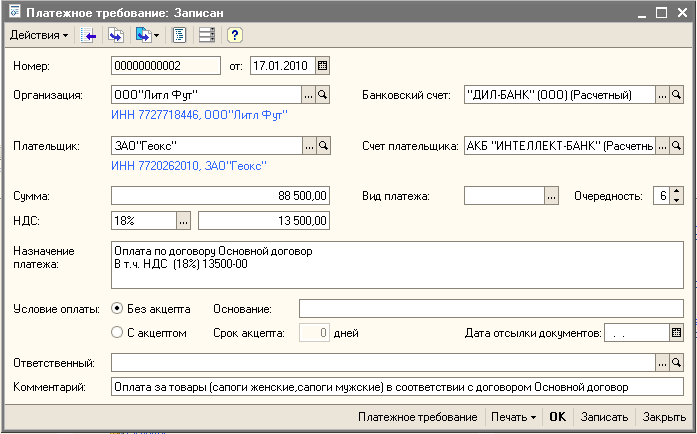
Task: Click the ЗАО"Геокс" blue link
Action: coord(237,165)
